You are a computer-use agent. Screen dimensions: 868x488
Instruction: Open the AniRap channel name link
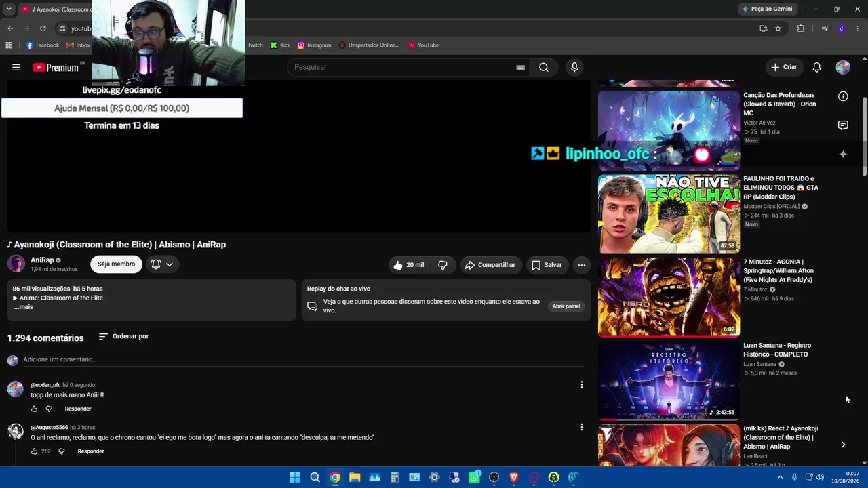[x=42, y=260]
